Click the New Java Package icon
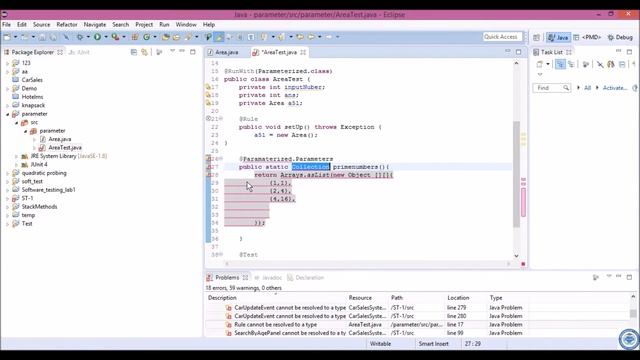This screenshot has height=360, width=640. pos(135,37)
